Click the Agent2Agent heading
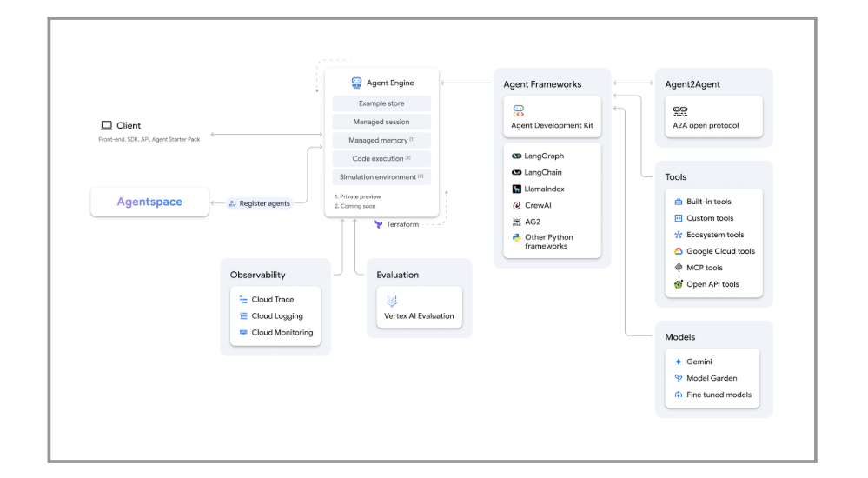 692,84
